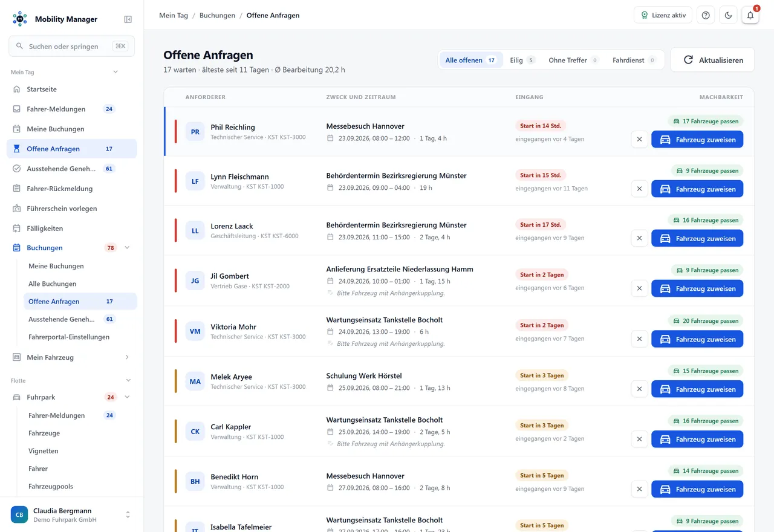Click the Mein Fahrzeug sidebar icon

click(17, 357)
